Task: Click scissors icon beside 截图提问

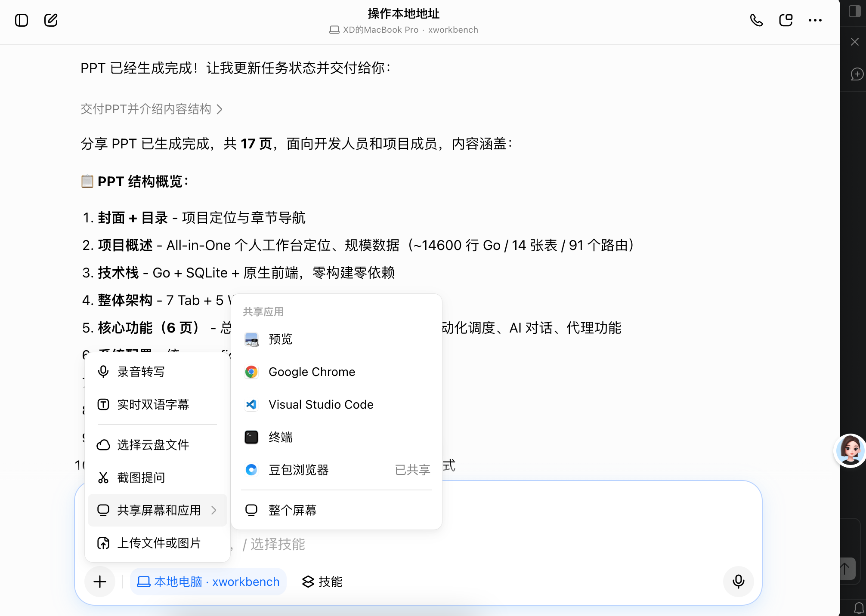Action: click(103, 477)
